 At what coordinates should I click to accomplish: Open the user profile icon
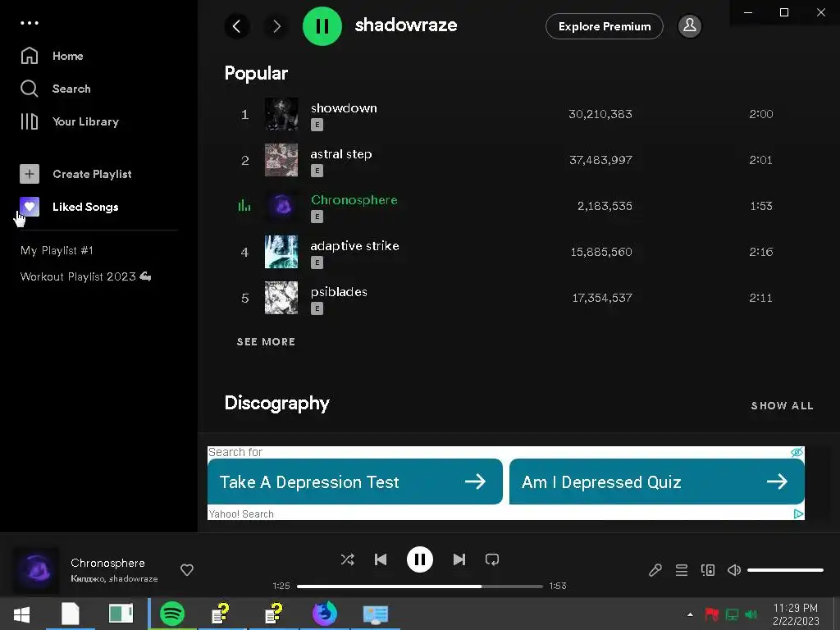(689, 25)
